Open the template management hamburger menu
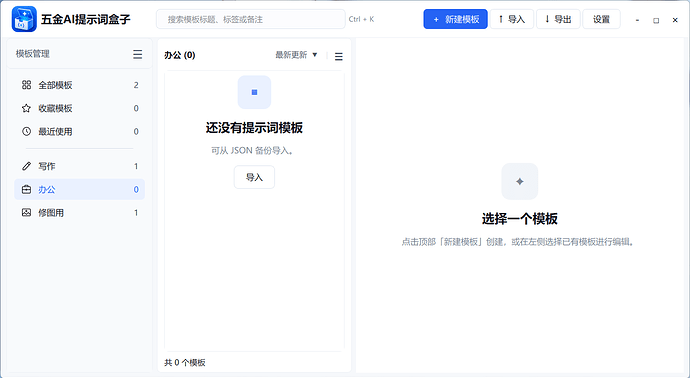The width and height of the screenshot is (690, 378). [x=138, y=54]
